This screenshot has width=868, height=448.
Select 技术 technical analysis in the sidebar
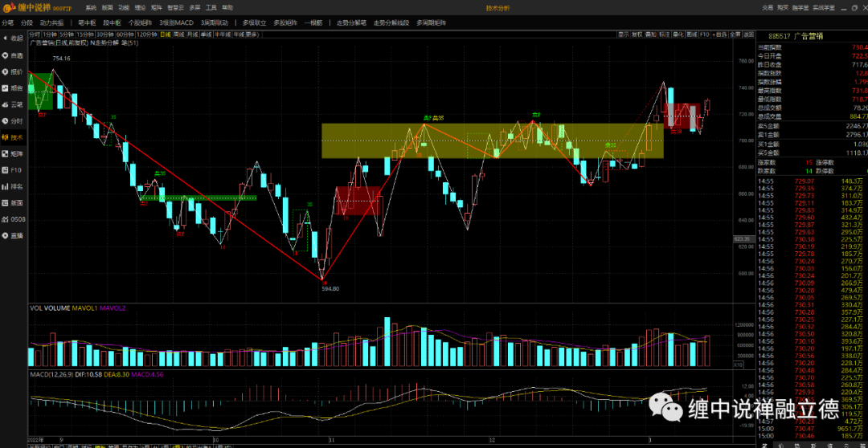[x=14, y=137]
